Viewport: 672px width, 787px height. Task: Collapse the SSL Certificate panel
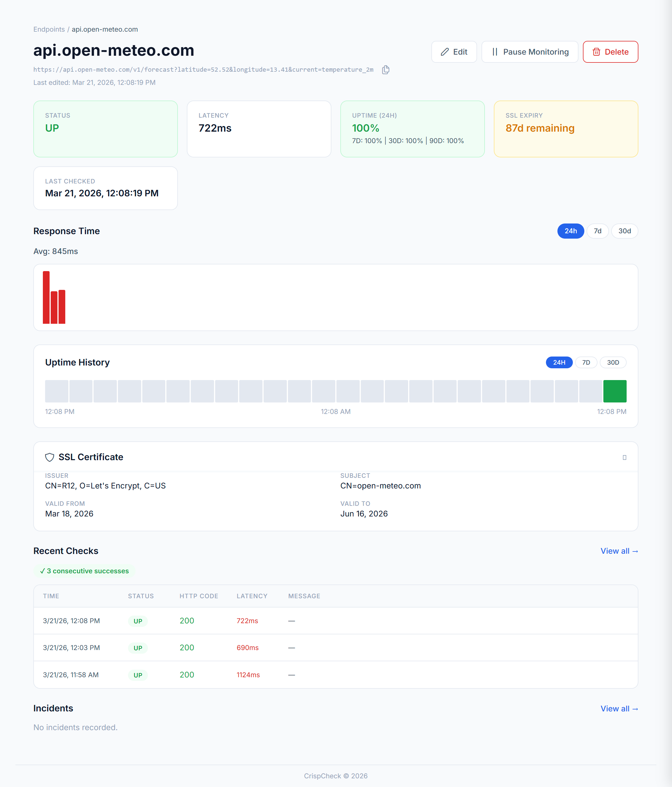click(x=624, y=457)
